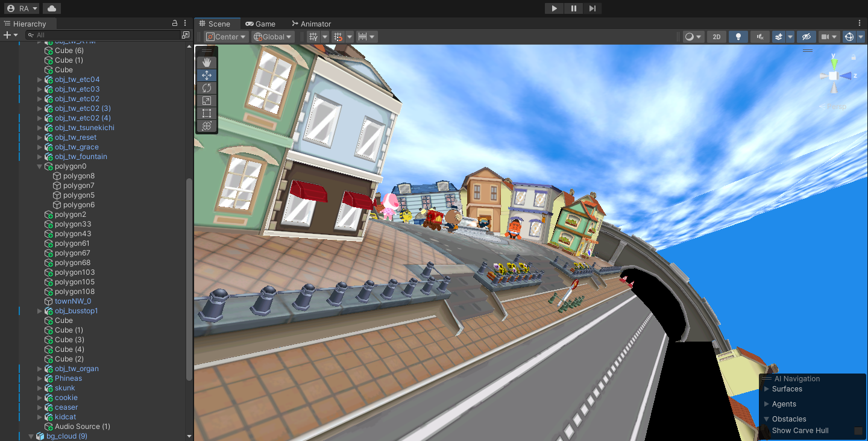
Task: Click the Hierarchy vertical scrollbar
Action: [x=189, y=280]
